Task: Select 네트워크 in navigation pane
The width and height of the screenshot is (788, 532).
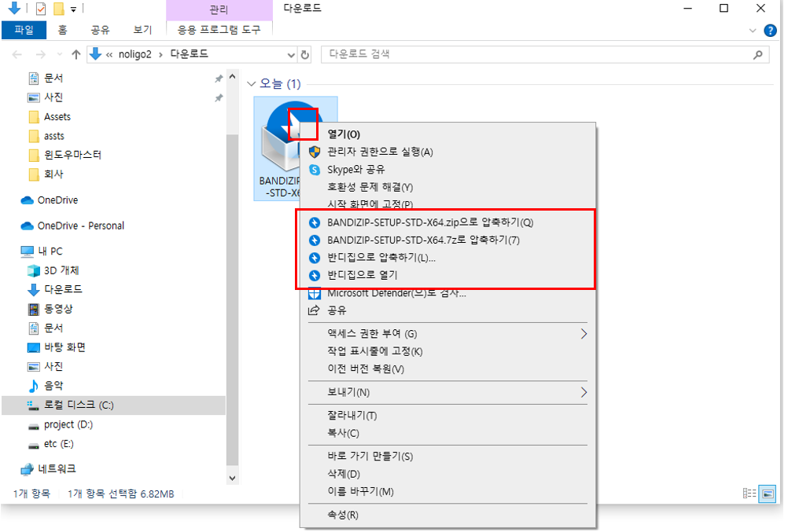Action: [x=57, y=468]
